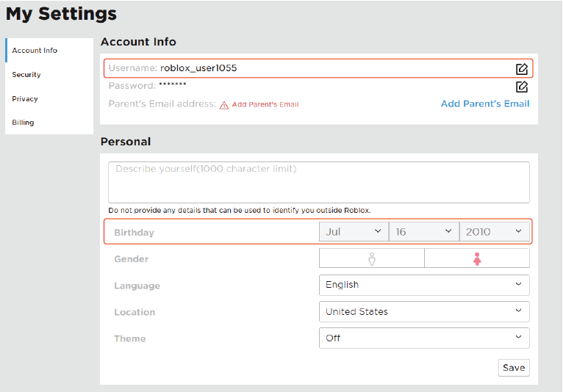
Task: Expand the Language dropdown showing English
Action: 424,285
